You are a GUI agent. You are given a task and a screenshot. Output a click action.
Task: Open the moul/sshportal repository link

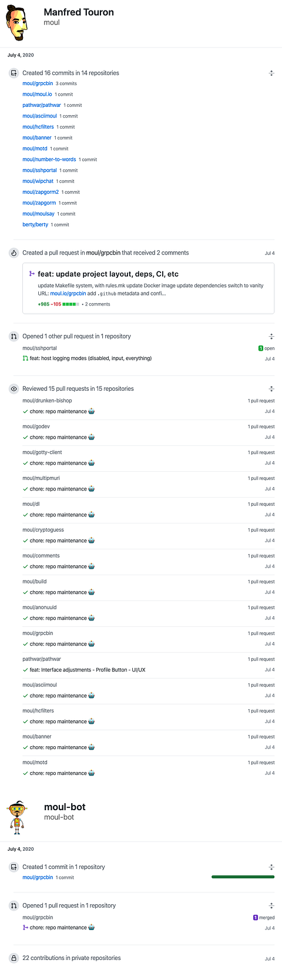point(39,170)
